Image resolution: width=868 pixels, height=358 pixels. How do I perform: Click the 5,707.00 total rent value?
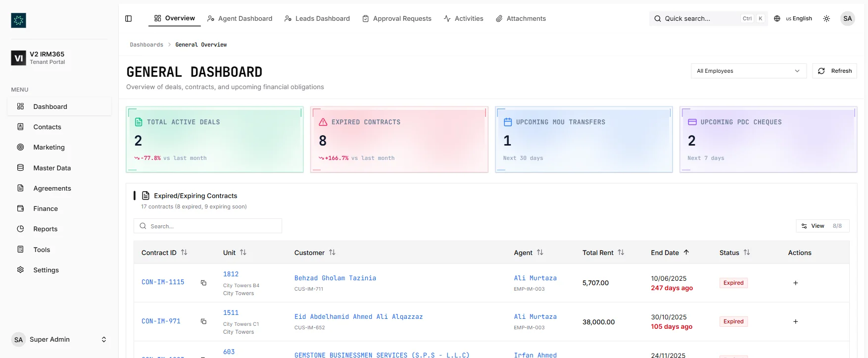coord(595,283)
